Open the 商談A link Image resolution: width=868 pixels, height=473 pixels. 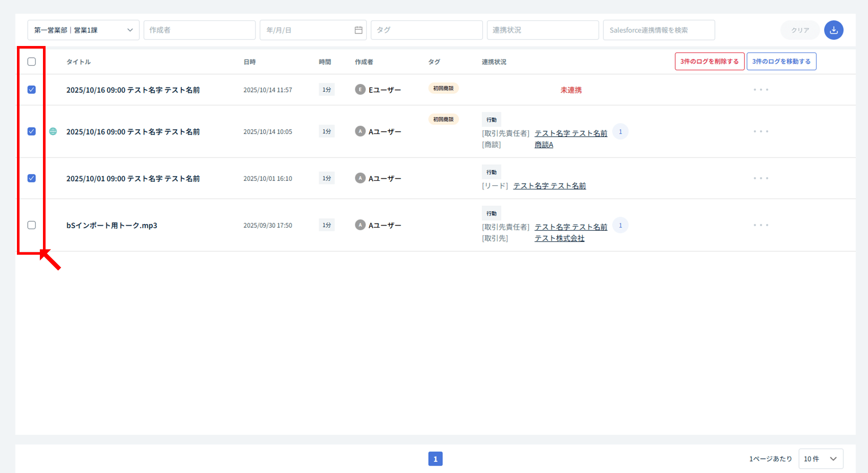544,145
